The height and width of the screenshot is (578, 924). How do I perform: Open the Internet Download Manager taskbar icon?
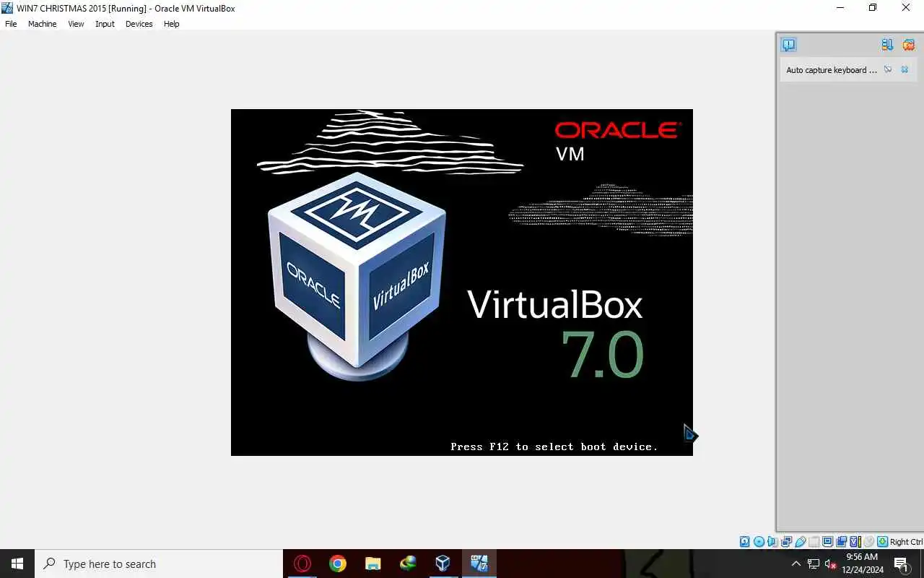point(408,564)
